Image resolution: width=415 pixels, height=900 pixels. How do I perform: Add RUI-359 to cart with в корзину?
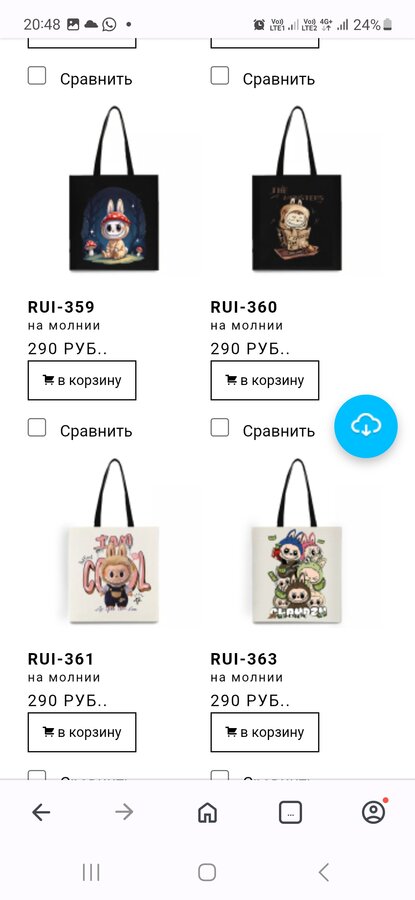[82, 380]
